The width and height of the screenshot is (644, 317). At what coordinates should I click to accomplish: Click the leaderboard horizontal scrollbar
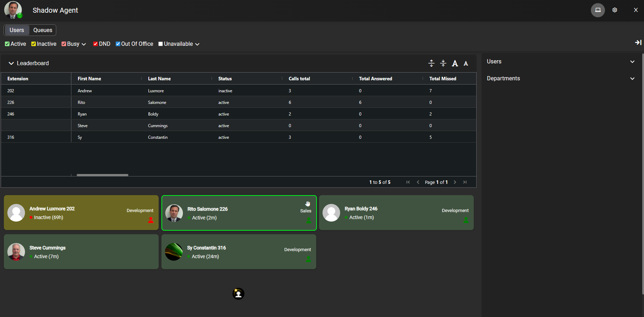tap(102, 175)
